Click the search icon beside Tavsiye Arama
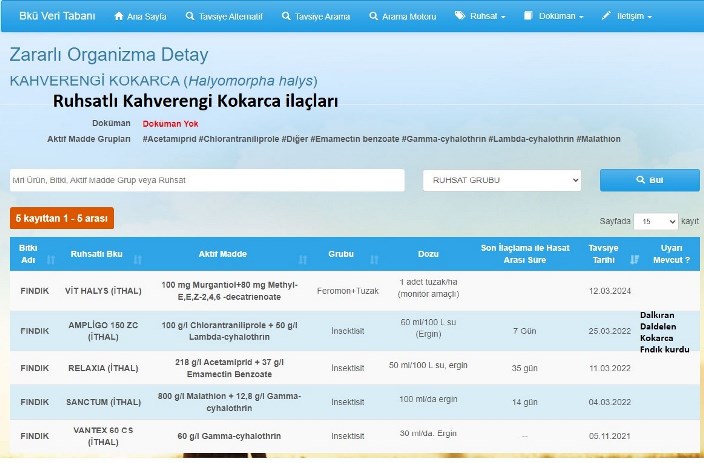Screen dimensions: 704x463 [x=286, y=17]
